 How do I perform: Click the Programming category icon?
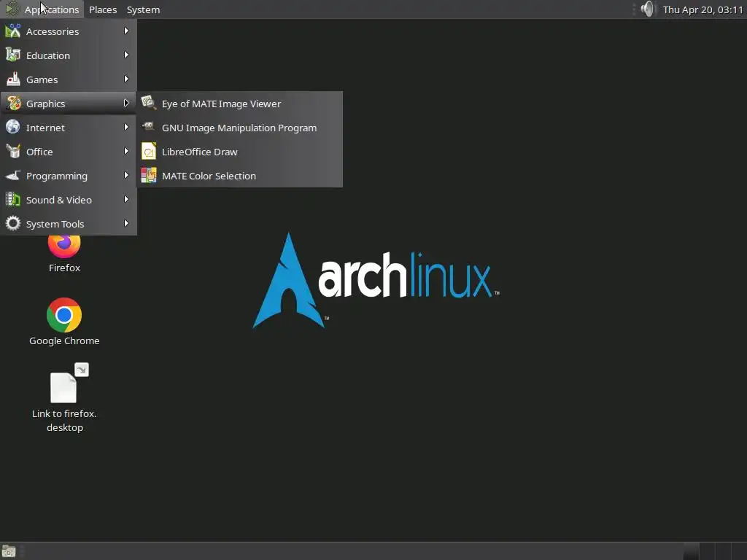[13, 176]
